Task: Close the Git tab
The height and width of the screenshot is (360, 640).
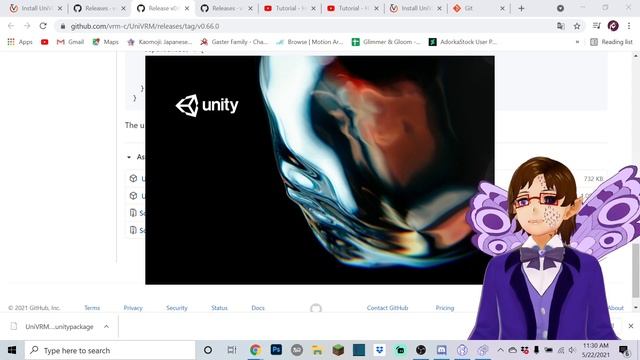Action: pyautogui.click(x=502, y=8)
